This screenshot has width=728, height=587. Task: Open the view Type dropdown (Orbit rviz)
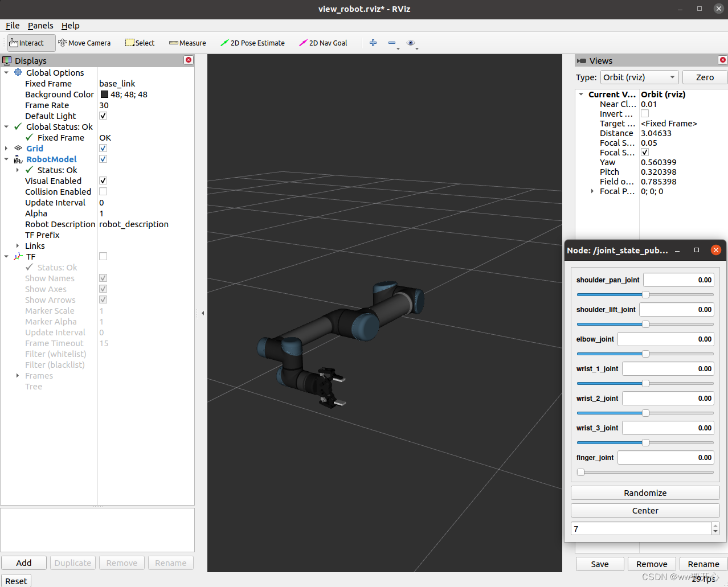(x=640, y=77)
